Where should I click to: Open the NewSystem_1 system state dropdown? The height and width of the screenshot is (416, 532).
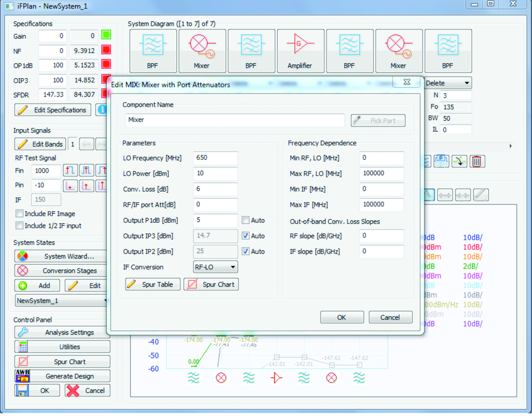[61, 301]
